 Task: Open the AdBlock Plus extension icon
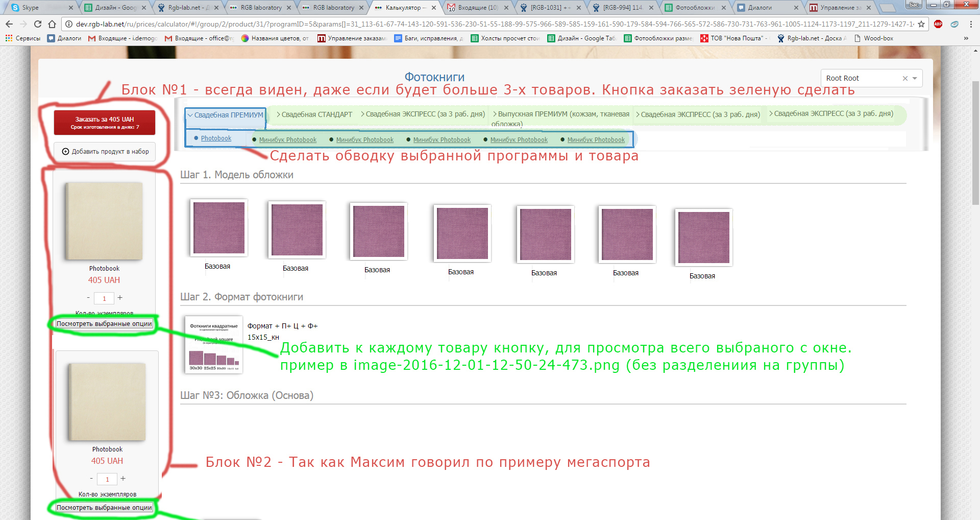click(x=938, y=24)
